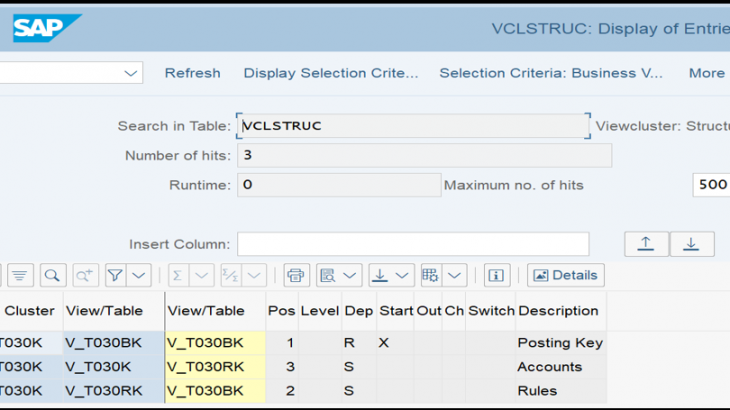Viewport: 730px width, 410px height.
Task: Click the Details button
Action: coord(566,275)
